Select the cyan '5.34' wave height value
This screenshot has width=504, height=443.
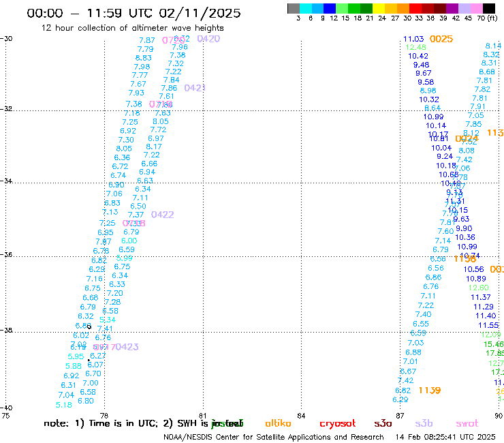coord(108,320)
